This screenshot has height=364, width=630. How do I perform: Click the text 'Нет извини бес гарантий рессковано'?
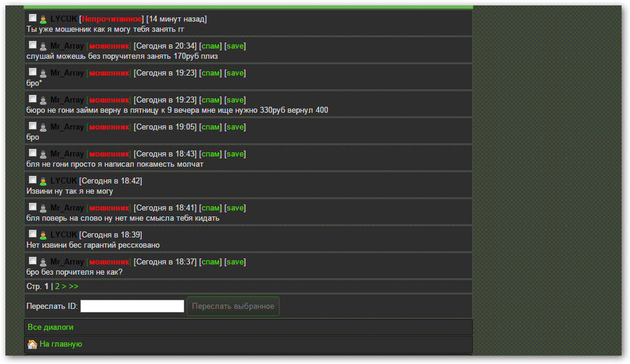[x=93, y=245]
